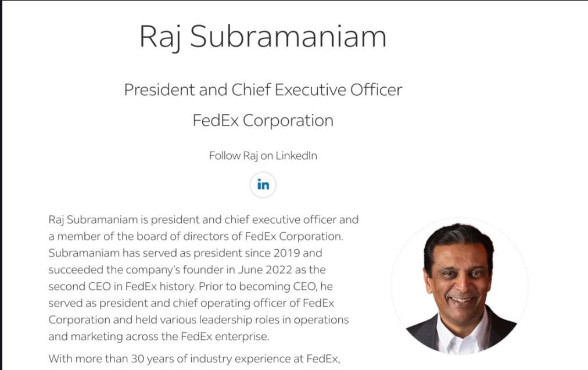Image resolution: width=588 pixels, height=370 pixels.
Task: Click the "FedEx Corporation" subtitle under the title
Action: 263,120
